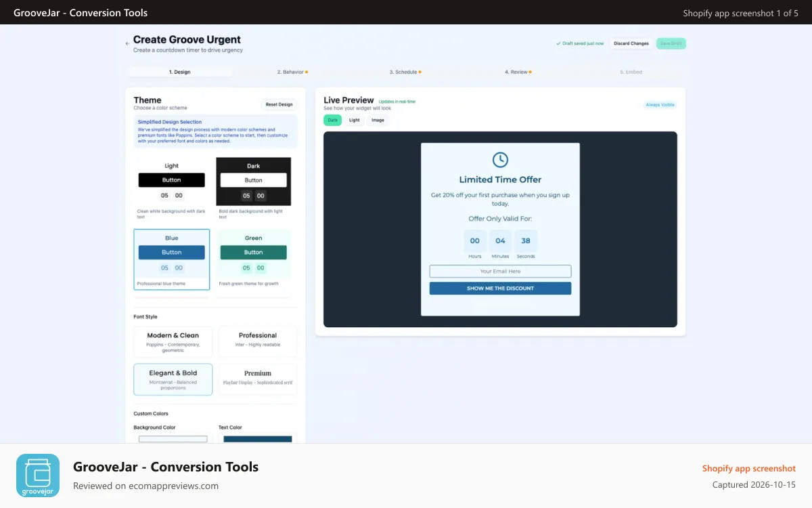Click the 'Theme' panel heading
Viewport: 812px width, 508px height.
pos(148,100)
